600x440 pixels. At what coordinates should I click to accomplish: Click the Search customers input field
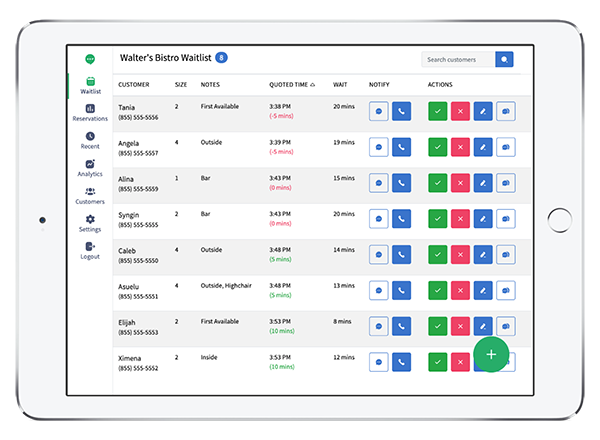click(x=458, y=60)
